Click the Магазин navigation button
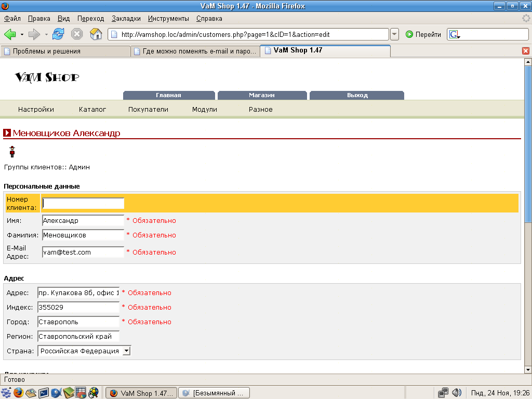Screen dimensions: 532x399 coord(262,96)
